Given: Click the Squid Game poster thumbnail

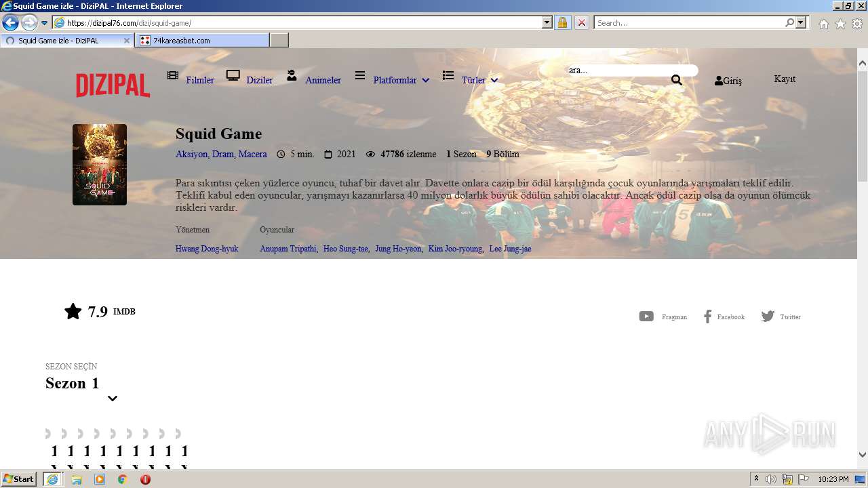Looking at the screenshot, I should click(x=100, y=165).
